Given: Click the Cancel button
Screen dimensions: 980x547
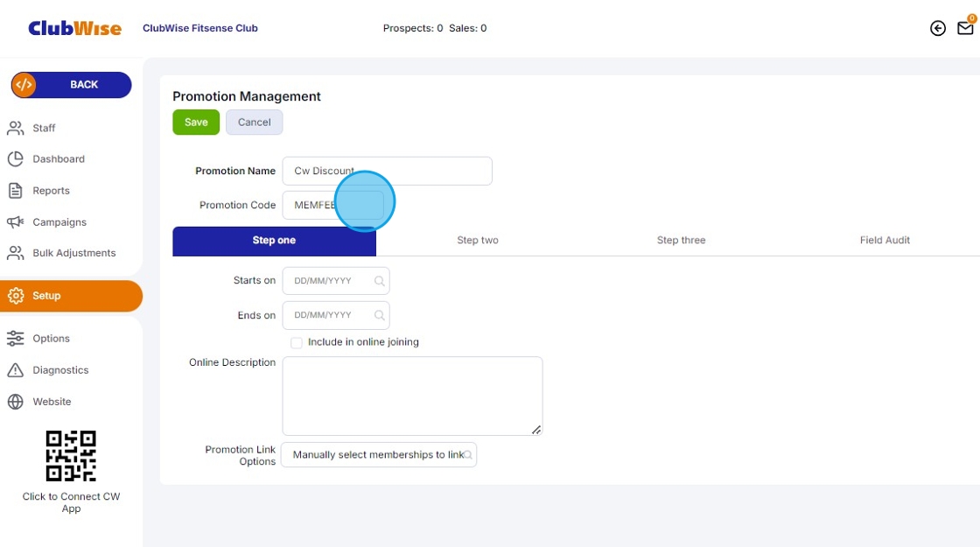Looking at the screenshot, I should 255,123.
